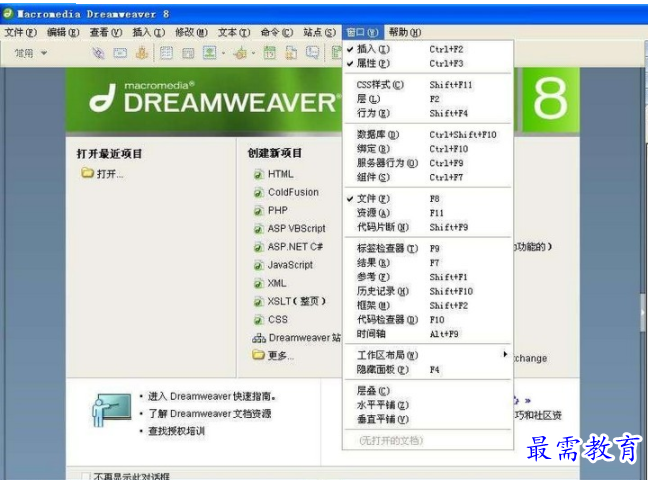Open the 修改(M) menu
648x480 pixels.
tap(191, 32)
